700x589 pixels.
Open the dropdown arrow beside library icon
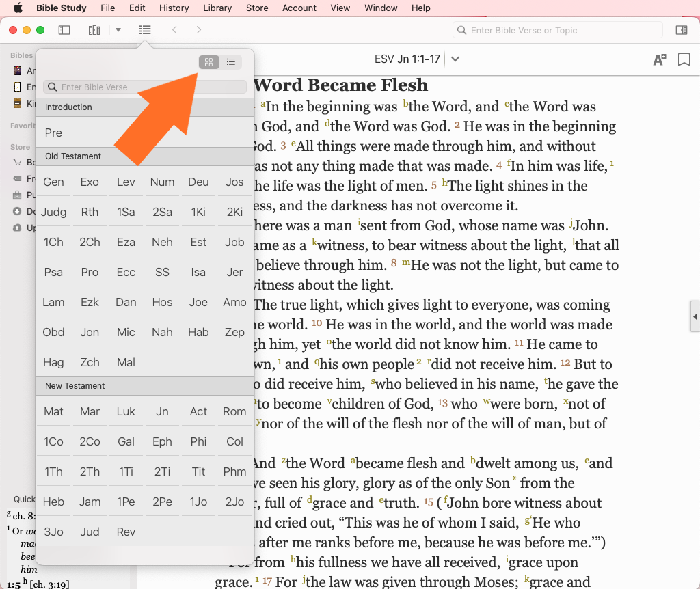click(118, 30)
